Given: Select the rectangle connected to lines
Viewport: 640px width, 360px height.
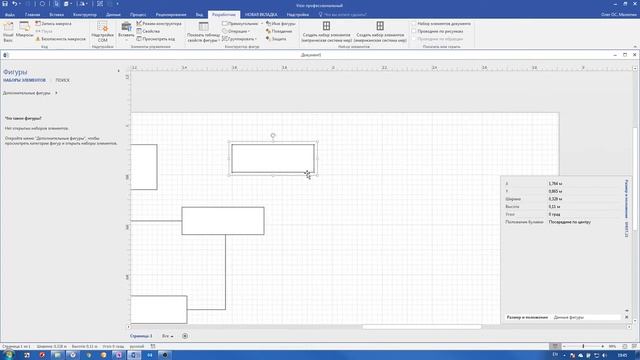Looking at the screenshot, I should pyautogui.click(x=223, y=221).
